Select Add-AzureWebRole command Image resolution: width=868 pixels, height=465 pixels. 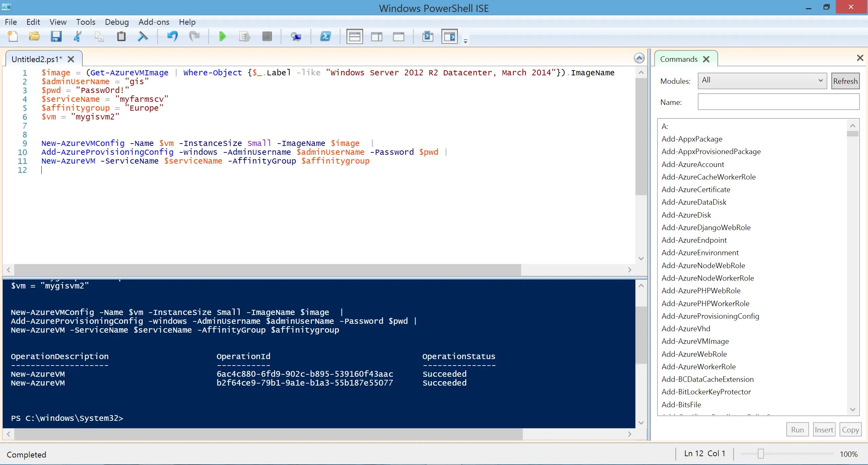pyautogui.click(x=694, y=354)
